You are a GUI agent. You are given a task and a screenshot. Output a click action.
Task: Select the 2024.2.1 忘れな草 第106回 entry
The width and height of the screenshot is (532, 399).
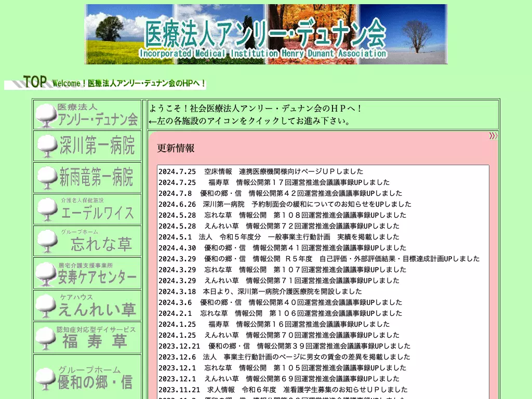click(280, 313)
